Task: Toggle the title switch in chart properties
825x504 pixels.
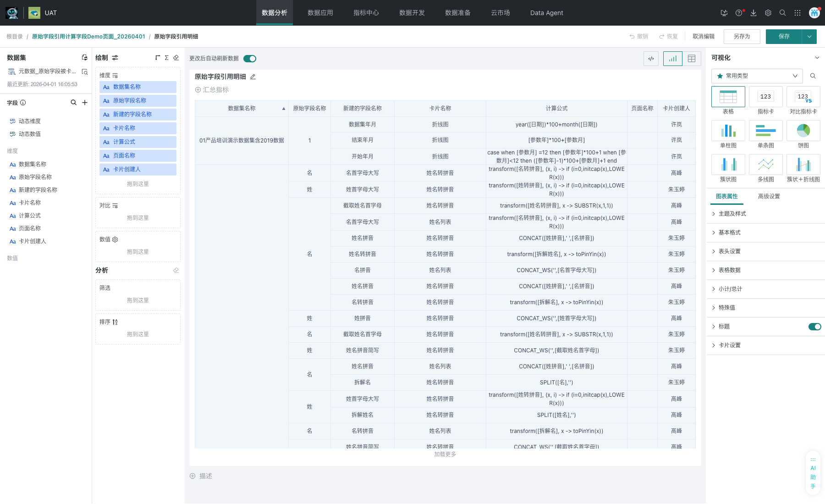Action: 814,327
